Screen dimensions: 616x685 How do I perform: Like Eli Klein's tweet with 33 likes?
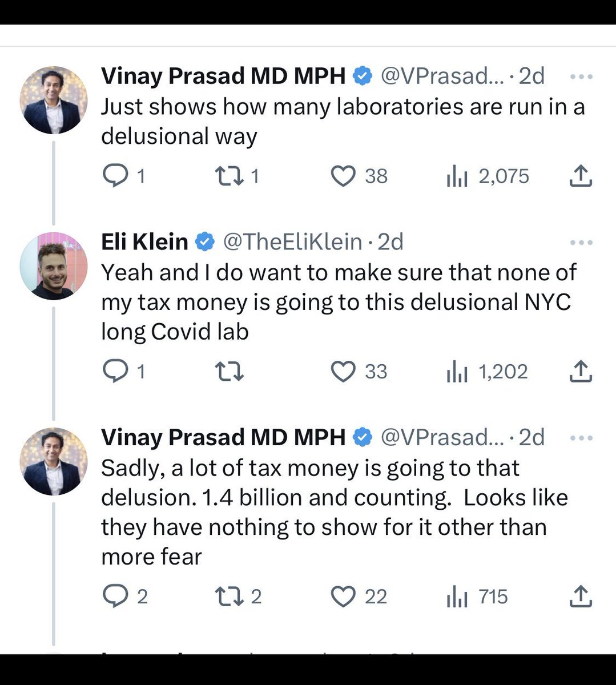[344, 372]
